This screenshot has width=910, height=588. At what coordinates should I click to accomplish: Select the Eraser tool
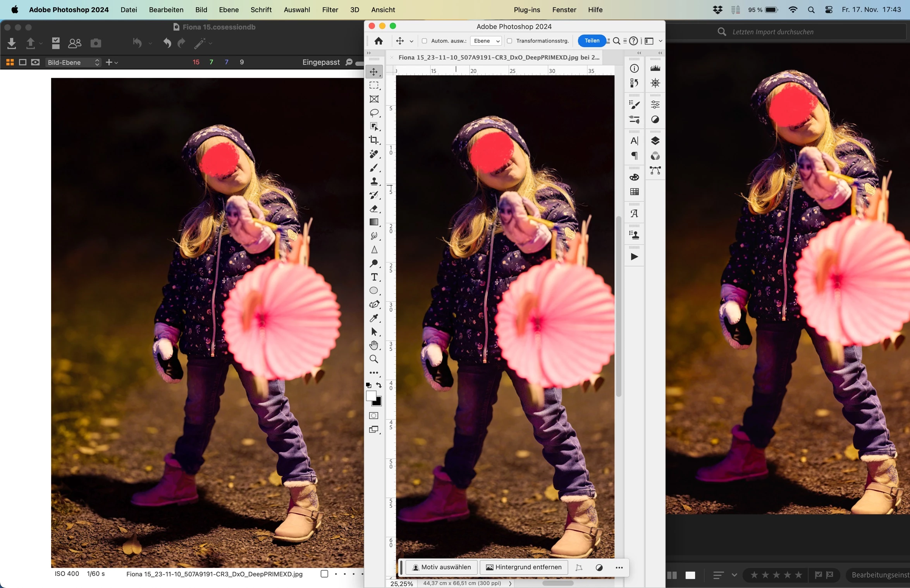(x=374, y=209)
